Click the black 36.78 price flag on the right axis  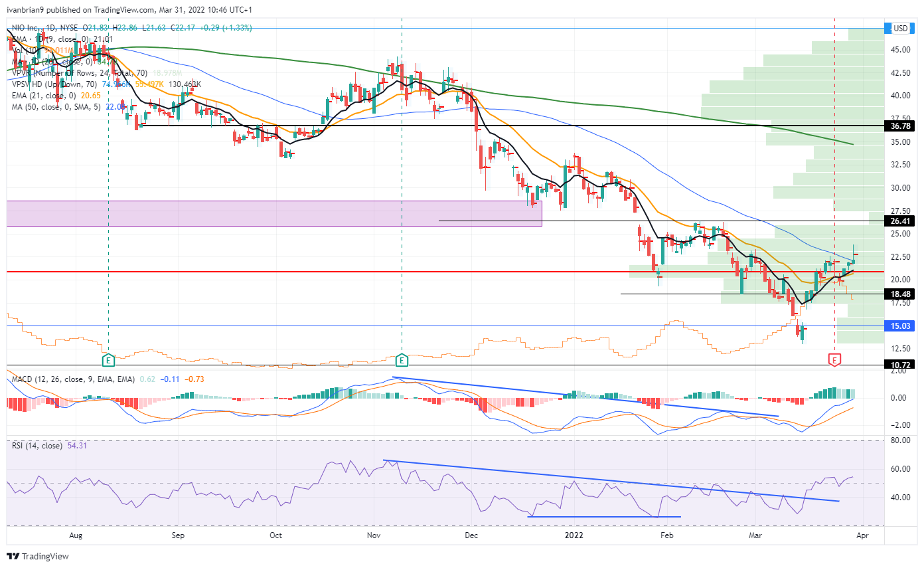(900, 126)
